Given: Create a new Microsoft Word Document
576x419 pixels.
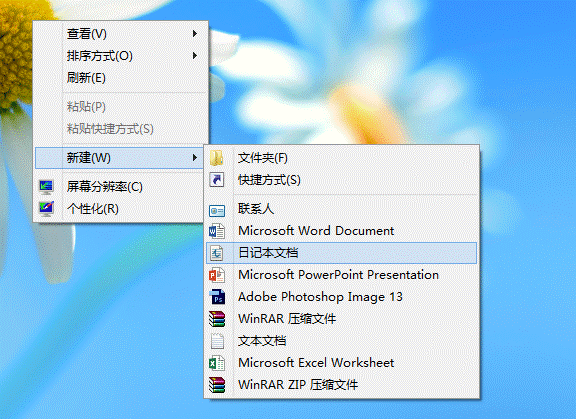Looking at the screenshot, I should 342,231.
